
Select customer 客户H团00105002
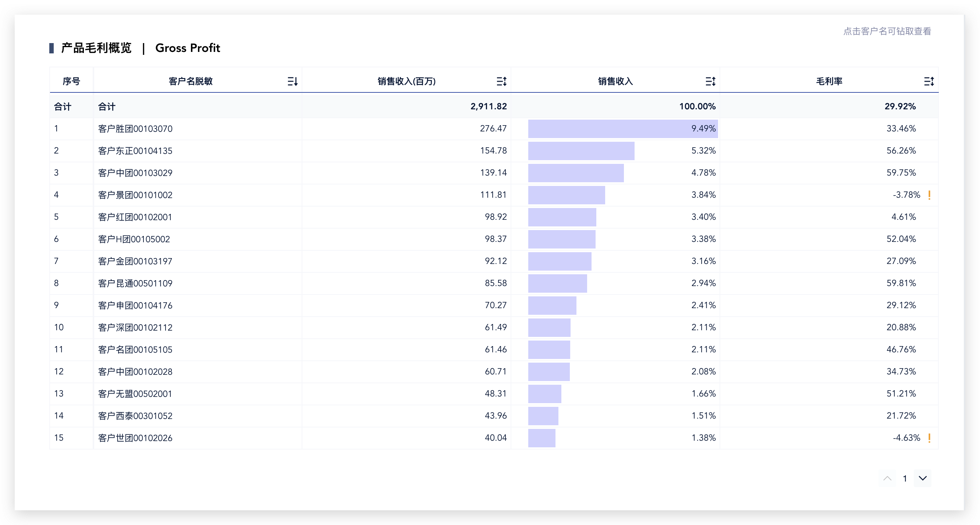134,239
